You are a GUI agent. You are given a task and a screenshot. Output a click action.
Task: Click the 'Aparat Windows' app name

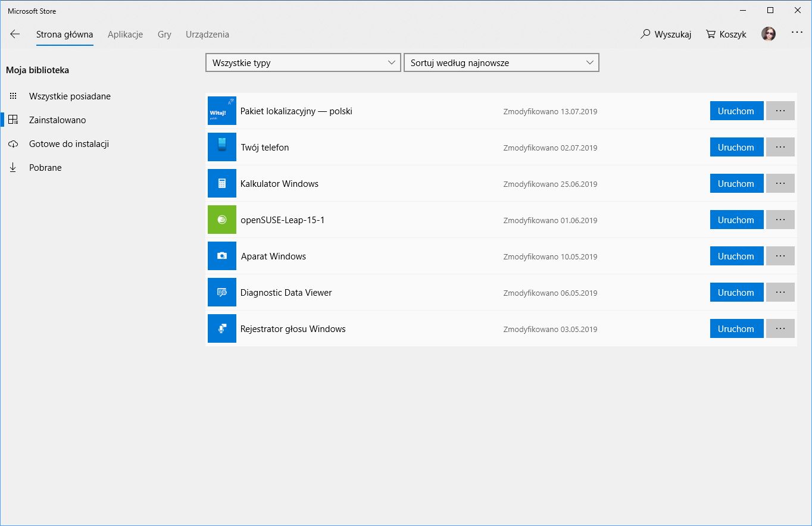coord(273,256)
